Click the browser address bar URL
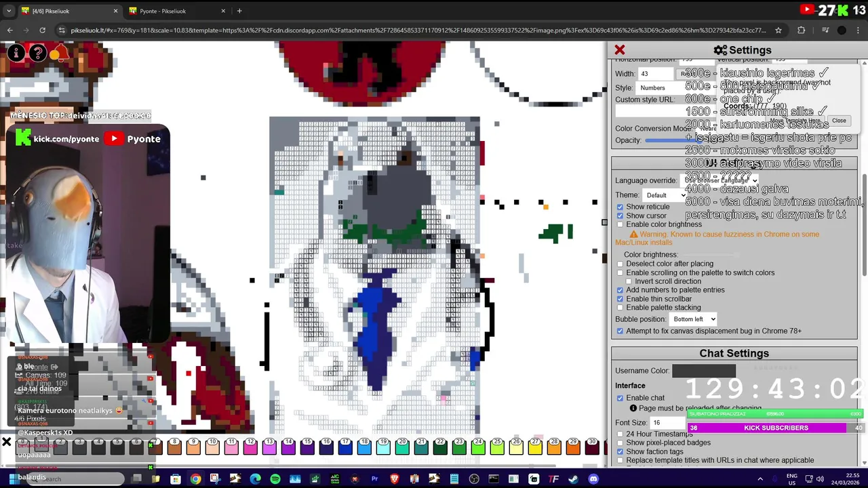The image size is (868, 488). [418, 30]
